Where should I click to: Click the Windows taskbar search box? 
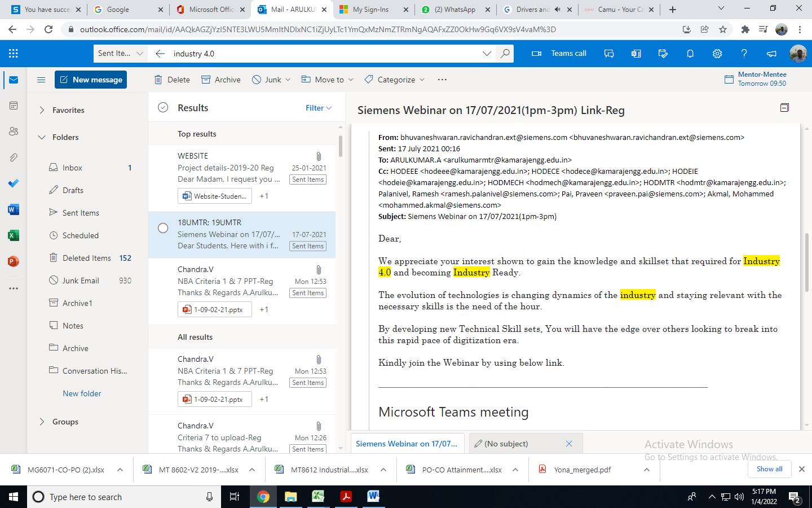point(124,497)
